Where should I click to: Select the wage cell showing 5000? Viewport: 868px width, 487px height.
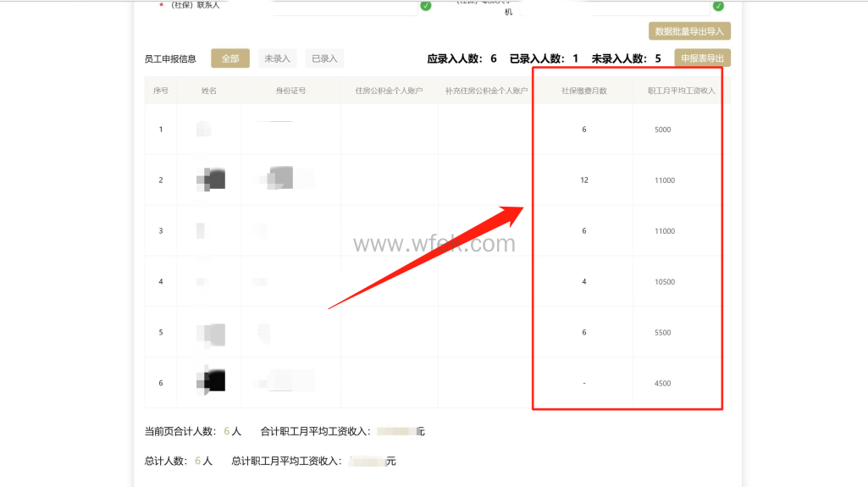coord(663,130)
